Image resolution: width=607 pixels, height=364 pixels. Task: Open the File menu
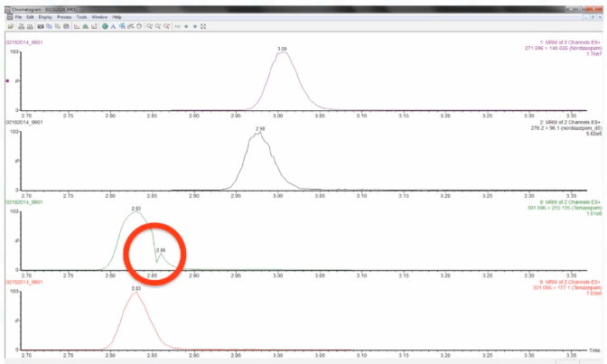click(x=18, y=16)
